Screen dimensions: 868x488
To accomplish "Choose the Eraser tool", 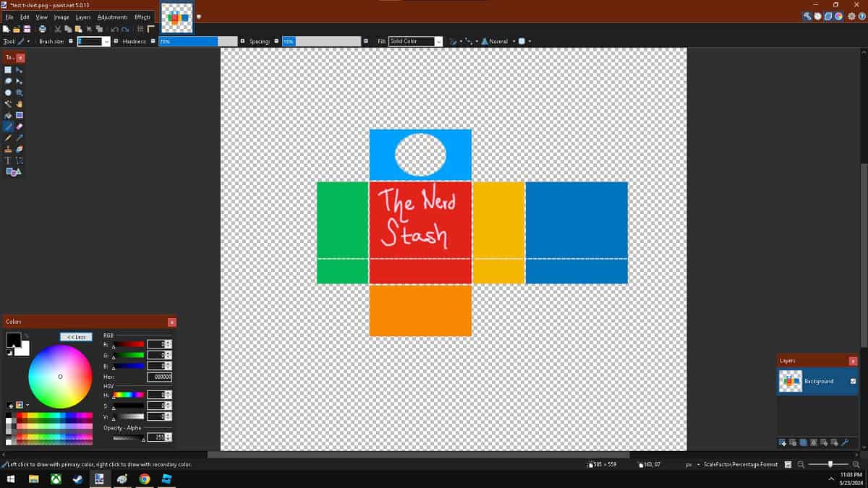I will pyautogui.click(x=19, y=126).
